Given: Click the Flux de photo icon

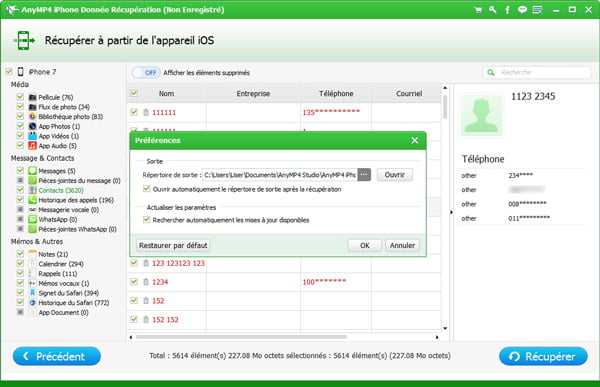Looking at the screenshot, I should (x=33, y=107).
